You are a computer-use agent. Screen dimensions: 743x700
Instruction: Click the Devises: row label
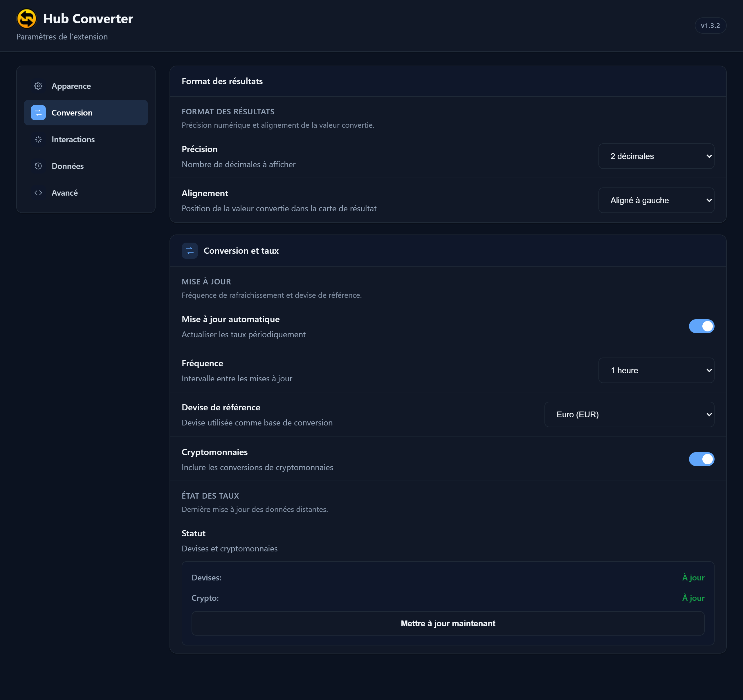[206, 578]
